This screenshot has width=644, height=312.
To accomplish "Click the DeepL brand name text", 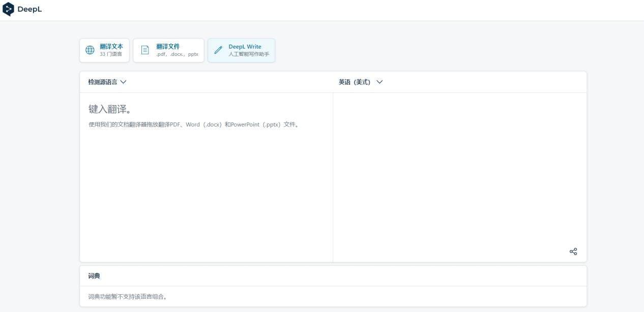I will [x=30, y=9].
